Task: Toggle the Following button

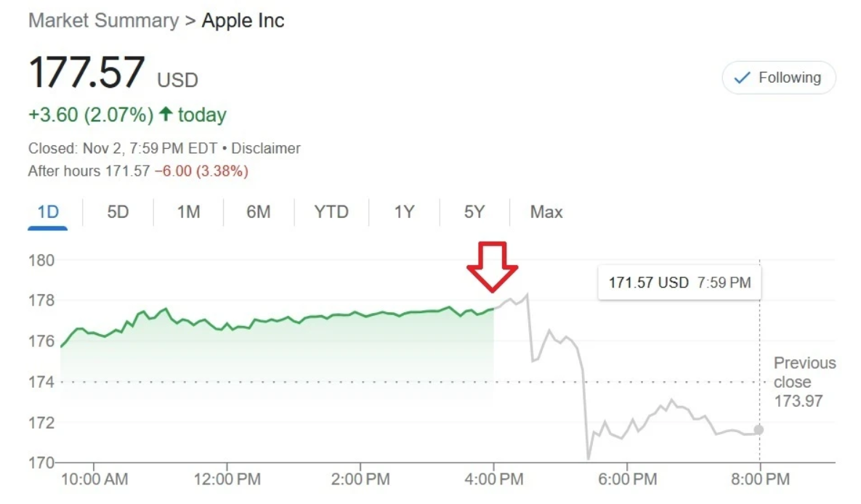Action: click(779, 78)
